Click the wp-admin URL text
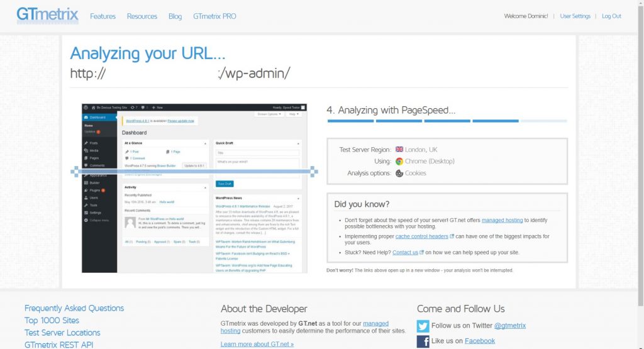The width and height of the screenshot is (644, 349). point(180,73)
